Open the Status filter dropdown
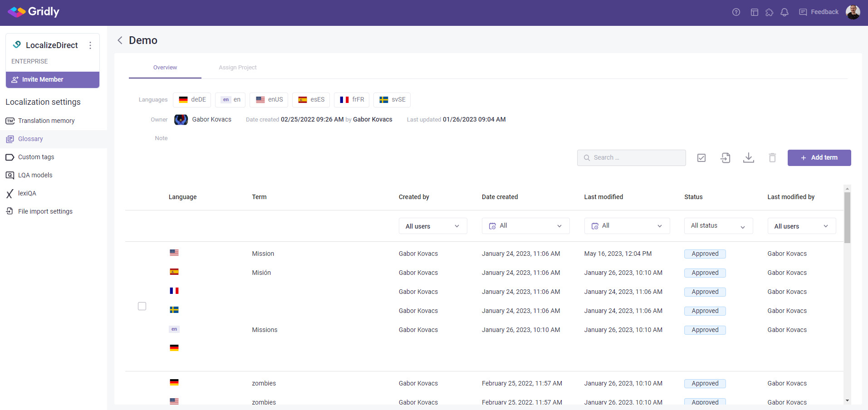Image resolution: width=868 pixels, height=410 pixels. (718, 226)
